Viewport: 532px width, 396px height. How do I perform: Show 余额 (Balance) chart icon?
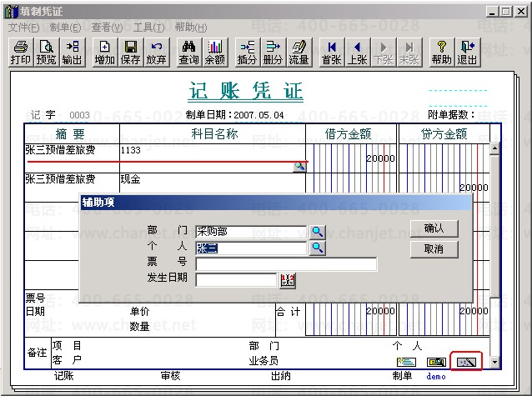[x=215, y=53]
